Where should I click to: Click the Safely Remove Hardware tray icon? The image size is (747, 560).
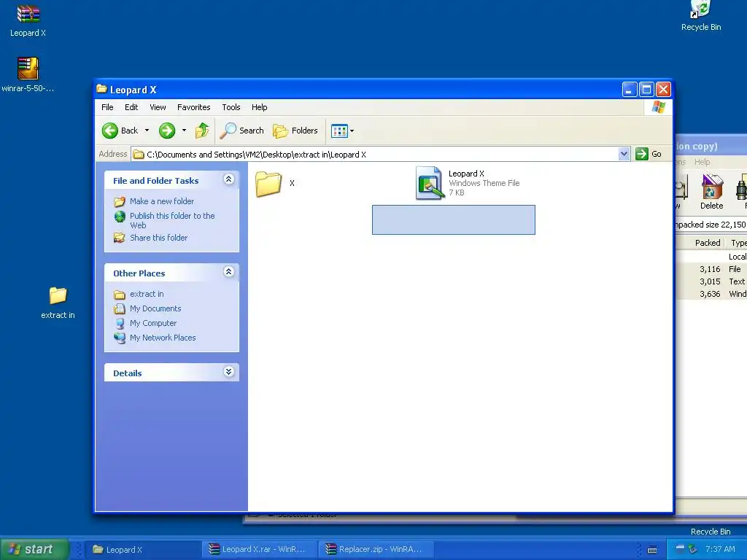(693, 549)
